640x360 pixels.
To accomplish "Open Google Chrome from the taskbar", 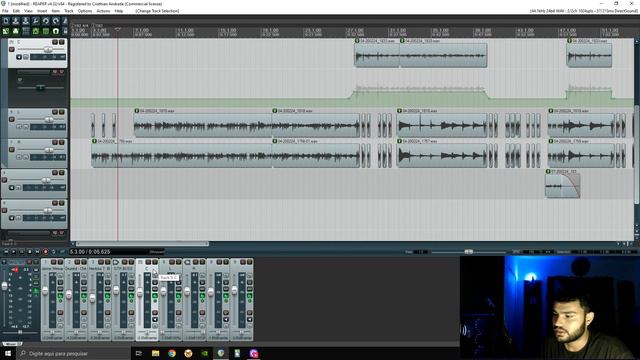I will (x=172, y=353).
